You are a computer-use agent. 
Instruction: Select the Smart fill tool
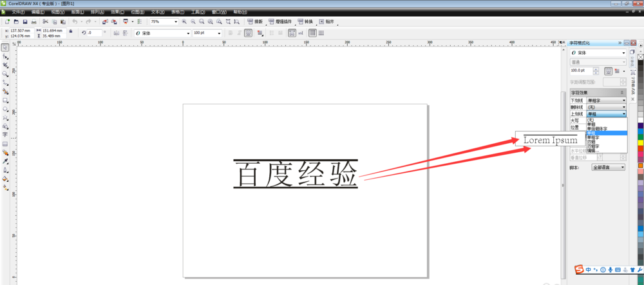[5, 92]
